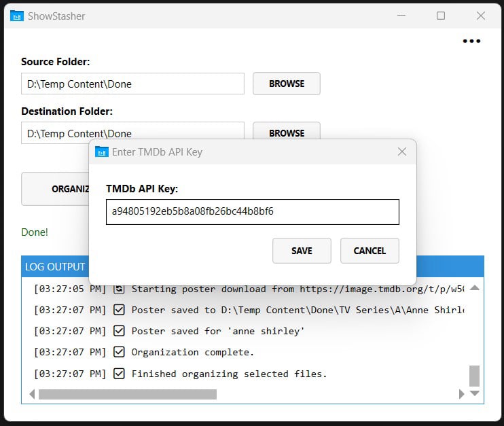Maximize the ShowStasher window

tap(441, 16)
